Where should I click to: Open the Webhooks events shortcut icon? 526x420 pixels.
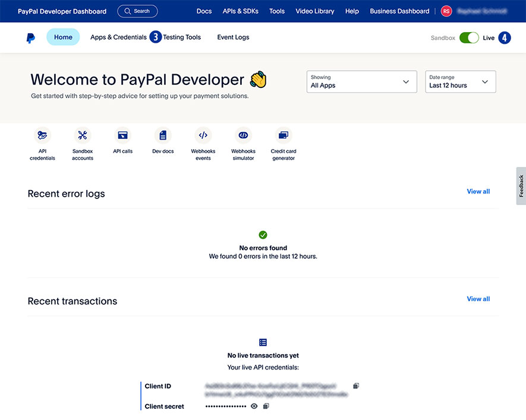pyautogui.click(x=203, y=135)
